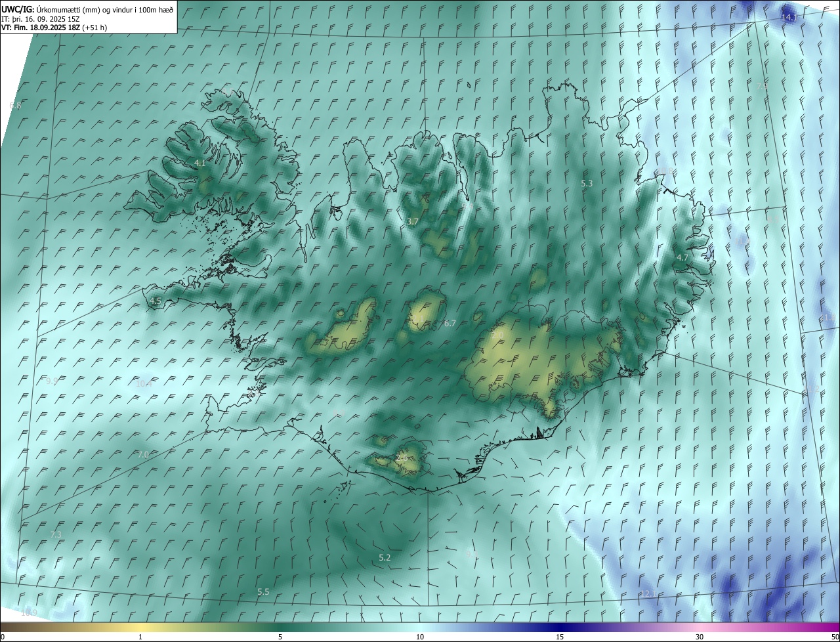840x642 pixels.
Task: Click the 5.5 value label on the map
Action: click(x=263, y=591)
